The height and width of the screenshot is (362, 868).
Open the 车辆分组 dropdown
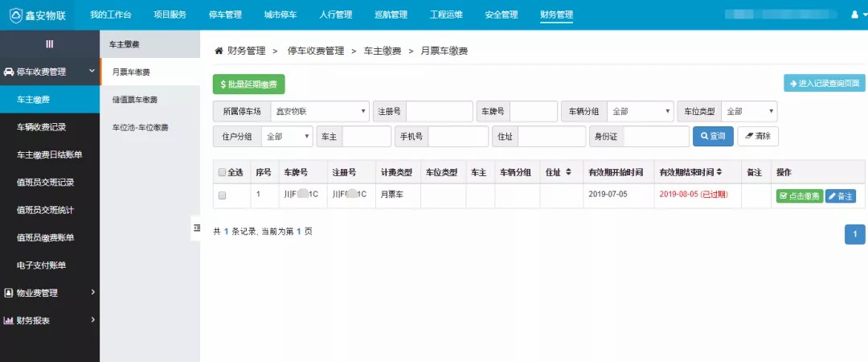click(640, 111)
